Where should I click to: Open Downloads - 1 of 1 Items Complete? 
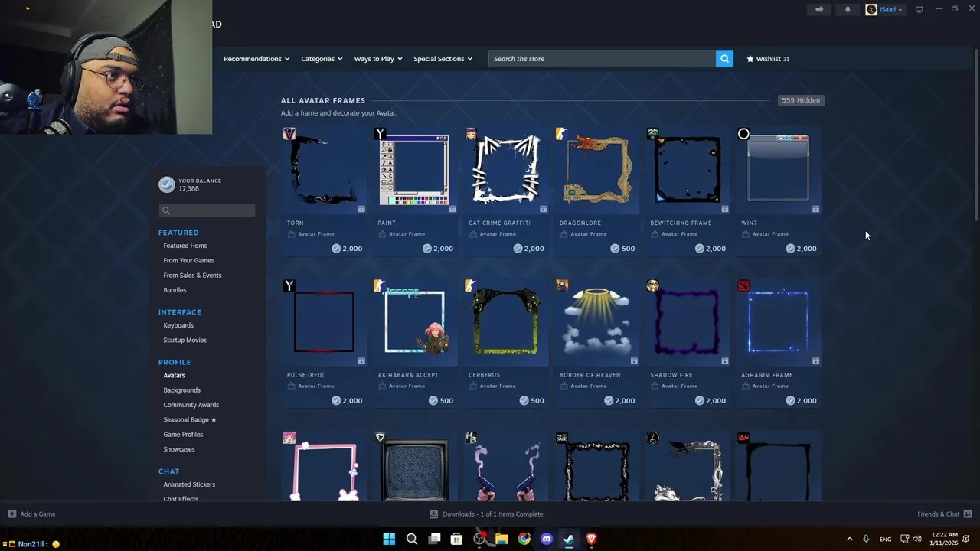[493, 514]
